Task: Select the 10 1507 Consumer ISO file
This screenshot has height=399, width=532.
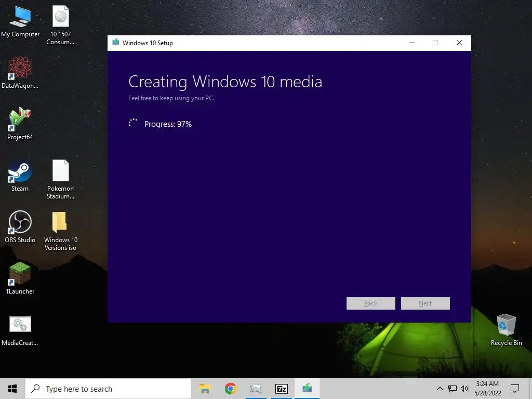Action: click(60, 25)
